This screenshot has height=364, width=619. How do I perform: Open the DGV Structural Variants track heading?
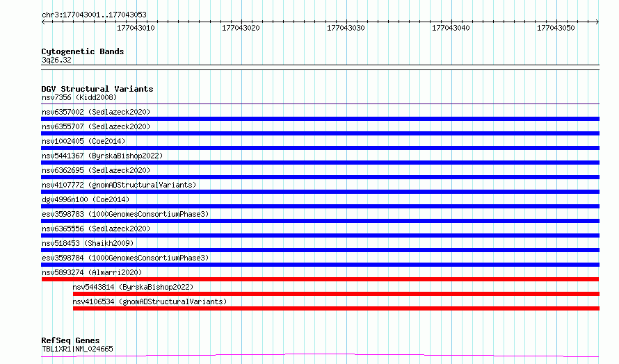(x=97, y=89)
